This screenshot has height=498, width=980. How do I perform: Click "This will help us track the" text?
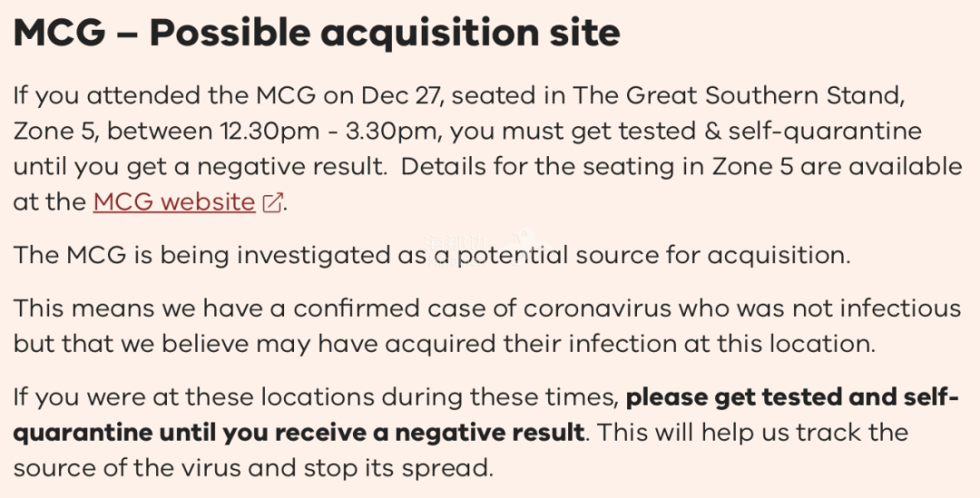point(752,433)
